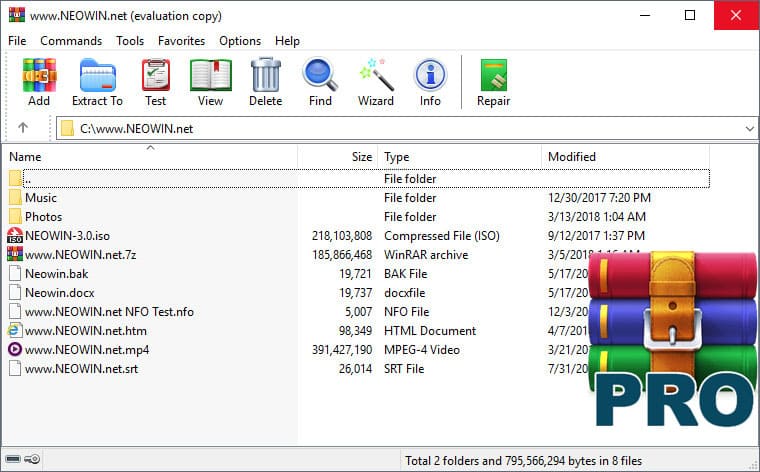760x472 pixels.
Task: Open the Help menu
Action: pos(287,41)
